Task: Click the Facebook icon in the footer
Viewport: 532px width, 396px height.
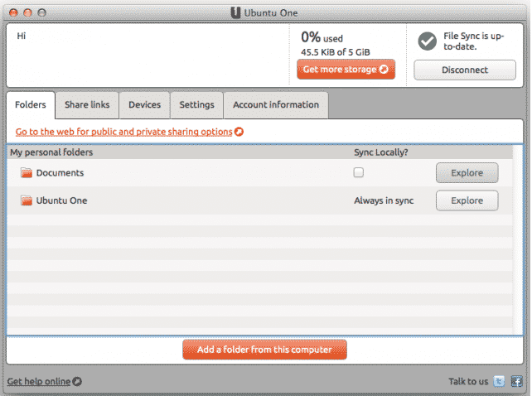Action: 516,381
